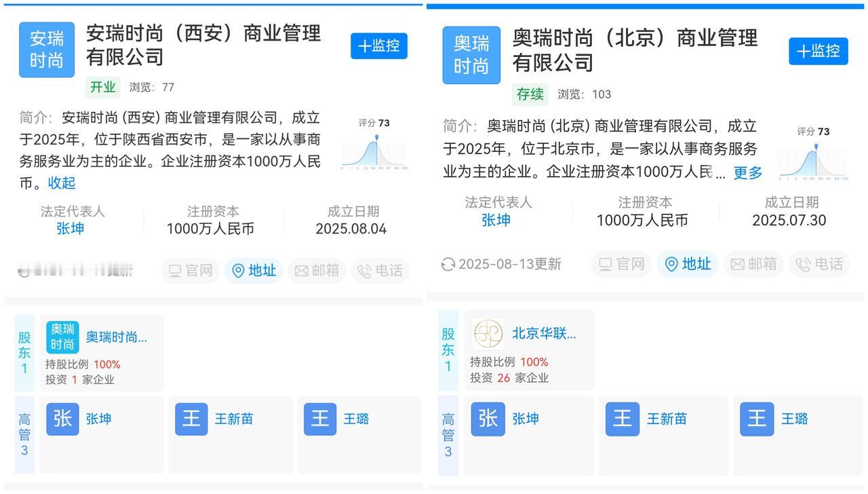Open executive 王璐 in Xi'an panel

pyautogui.click(x=356, y=419)
